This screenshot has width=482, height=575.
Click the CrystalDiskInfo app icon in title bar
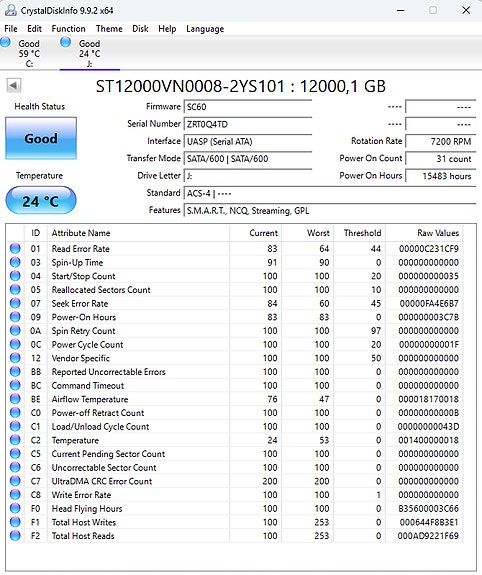11,10
